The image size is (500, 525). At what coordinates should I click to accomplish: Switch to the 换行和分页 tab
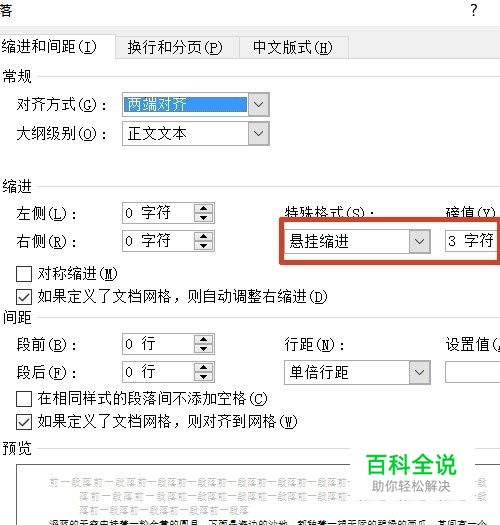tap(177, 47)
